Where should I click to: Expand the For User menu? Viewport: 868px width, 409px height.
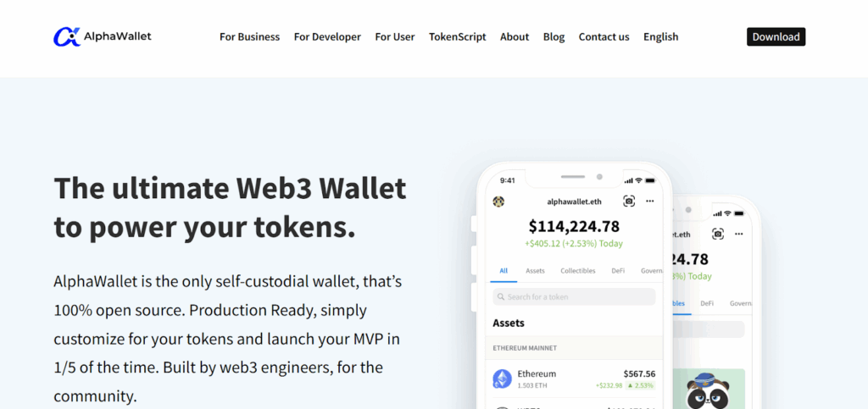click(395, 36)
